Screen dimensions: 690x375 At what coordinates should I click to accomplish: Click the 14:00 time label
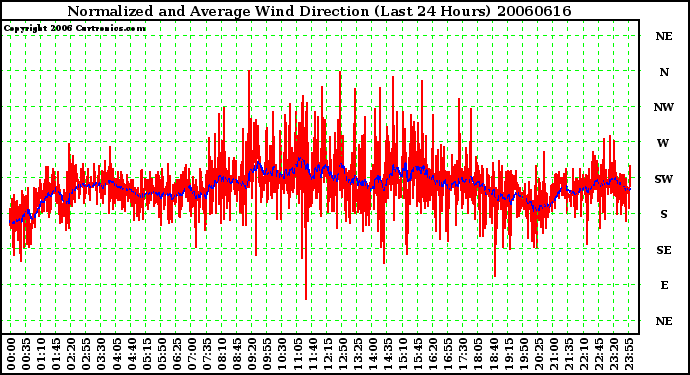(x=373, y=354)
